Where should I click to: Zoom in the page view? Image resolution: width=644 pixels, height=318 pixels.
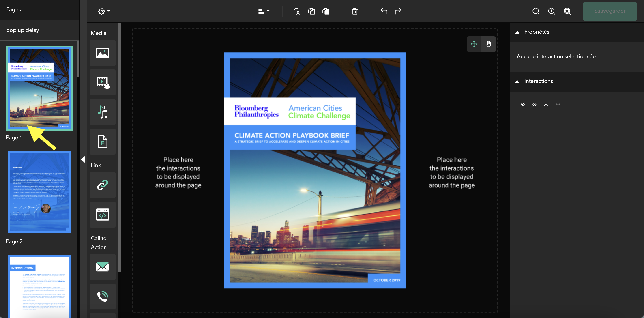552,11
